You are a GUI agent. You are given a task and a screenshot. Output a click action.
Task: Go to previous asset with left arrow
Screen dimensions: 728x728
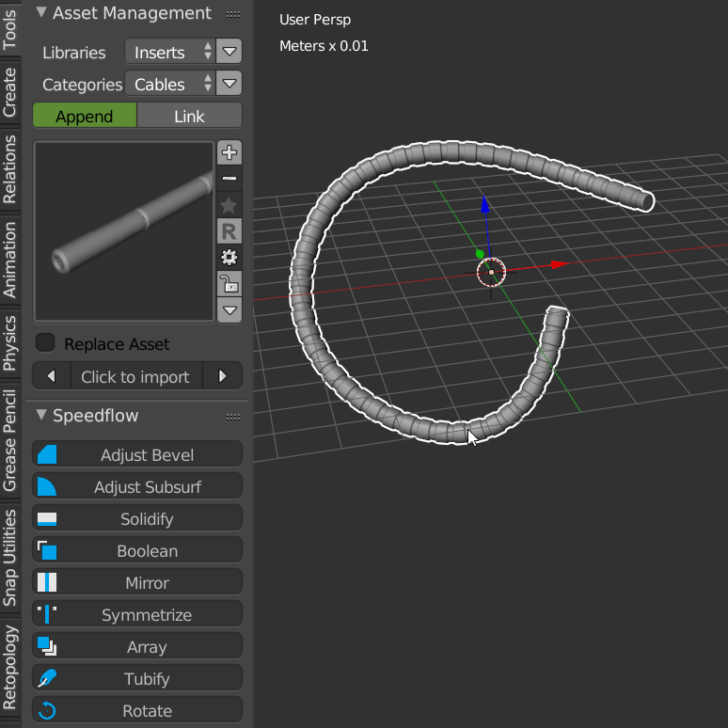click(x=52, y=376)
